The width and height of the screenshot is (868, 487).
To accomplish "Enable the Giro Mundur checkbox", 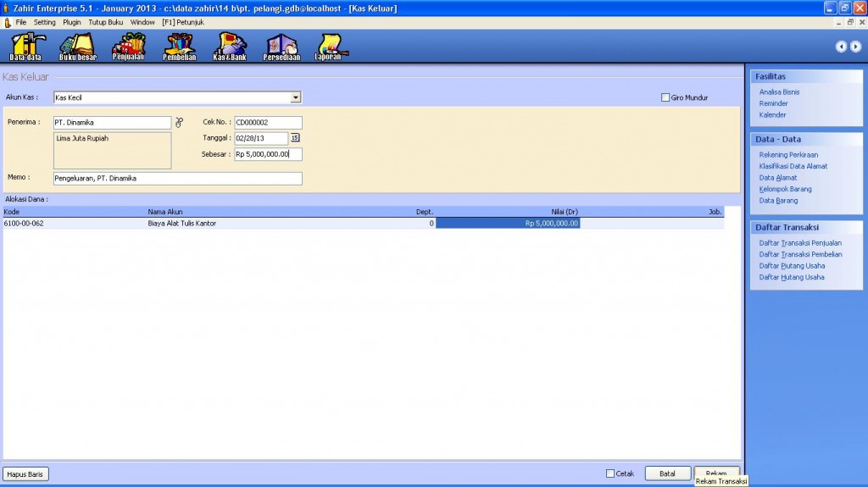I will (x=665, y=97).
